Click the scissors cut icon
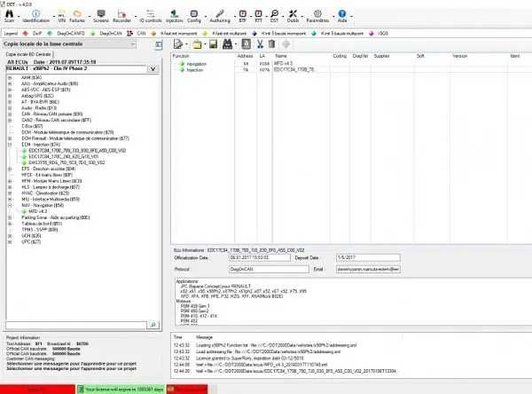532x394 pixels. 260,43
